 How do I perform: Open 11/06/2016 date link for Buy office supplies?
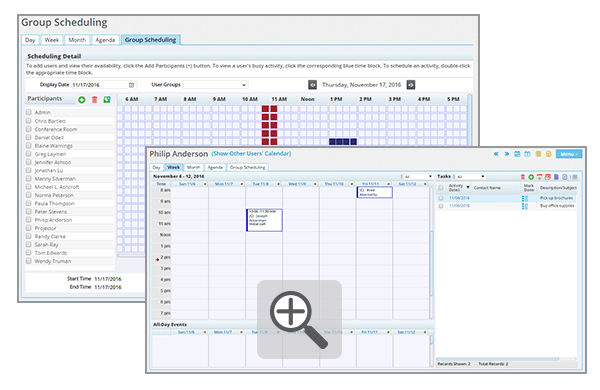point(459,206)
